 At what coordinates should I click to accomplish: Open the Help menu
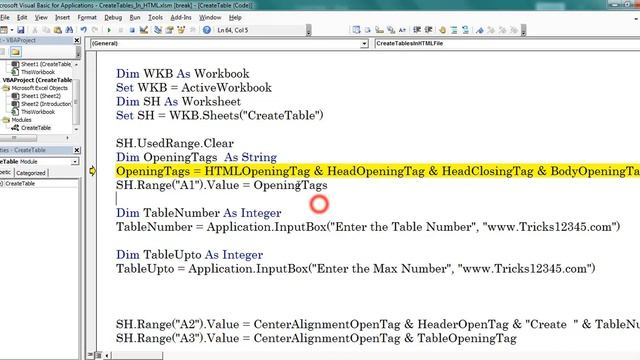[235, 18]
